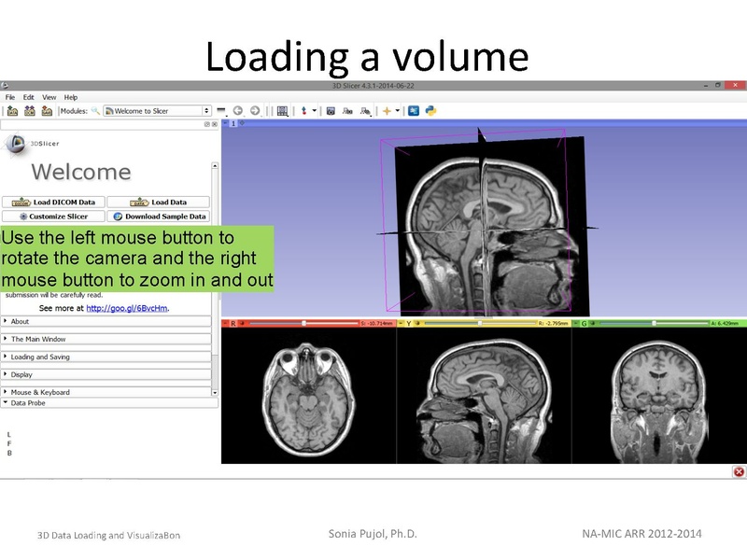Click the red slice offset slider
Screen dimensions: 747x560
304,323
